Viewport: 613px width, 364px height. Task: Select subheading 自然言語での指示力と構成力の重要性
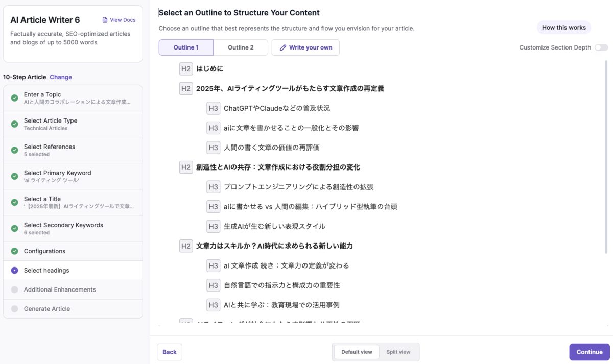point(282,285)
